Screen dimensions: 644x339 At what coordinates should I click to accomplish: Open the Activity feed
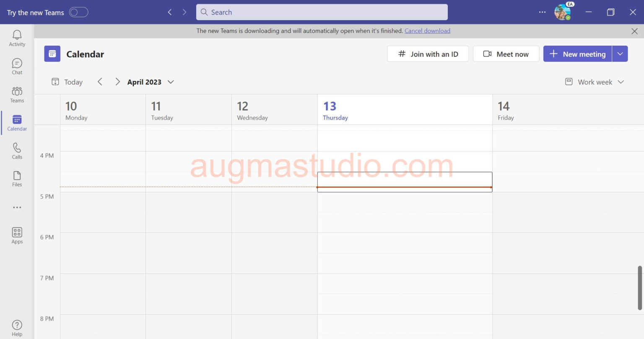click(x=17, y=38)
